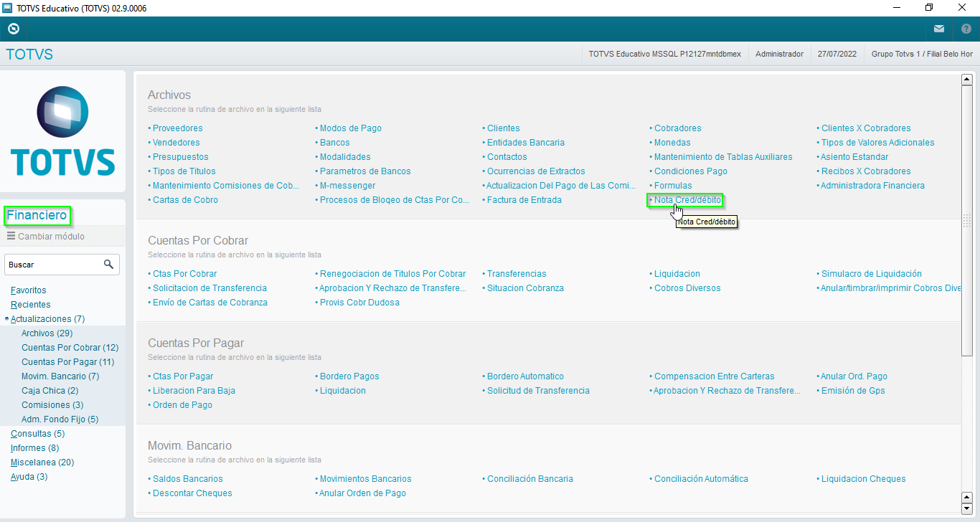The width and height of the screenshot is (980, 522).
Task: Select Cuentas Por Pagar (11) submenu
Action: [x=67, y=362]
